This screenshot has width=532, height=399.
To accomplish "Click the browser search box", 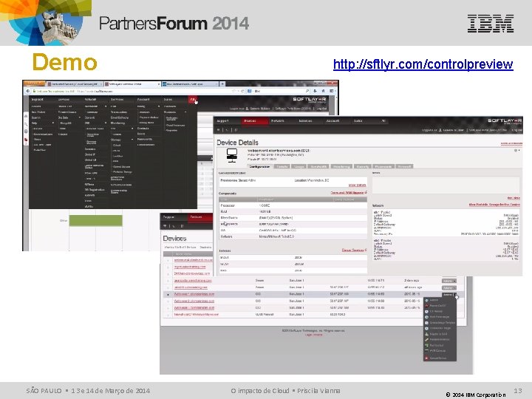I will 280,91.
